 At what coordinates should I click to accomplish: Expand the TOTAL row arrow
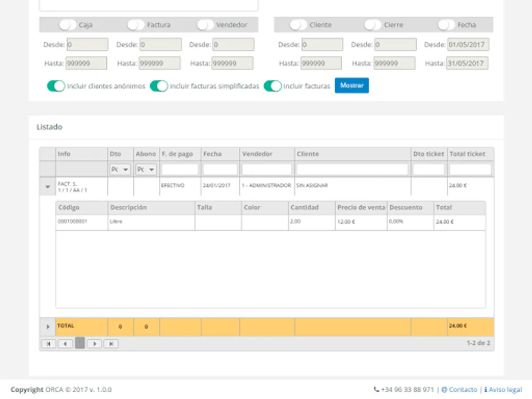click(x=48, y=327)
